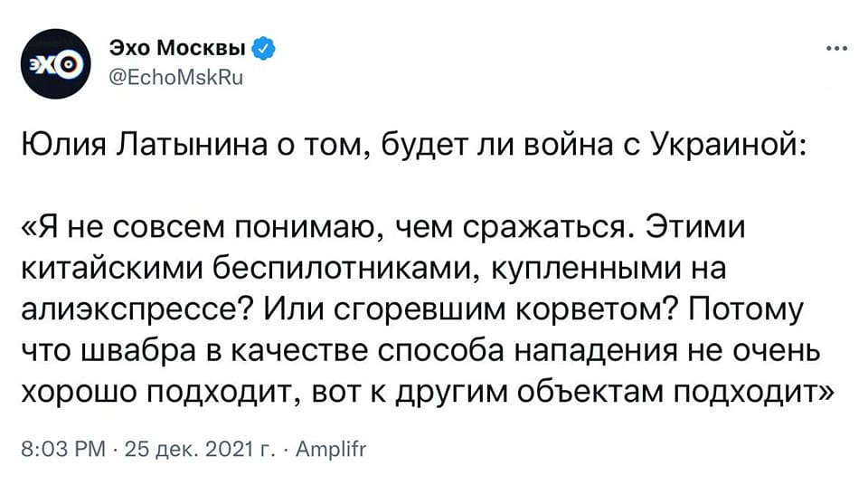Click the blue verified checkmark badge
Screen dimensions: 868x485
(x=263, y=49)
